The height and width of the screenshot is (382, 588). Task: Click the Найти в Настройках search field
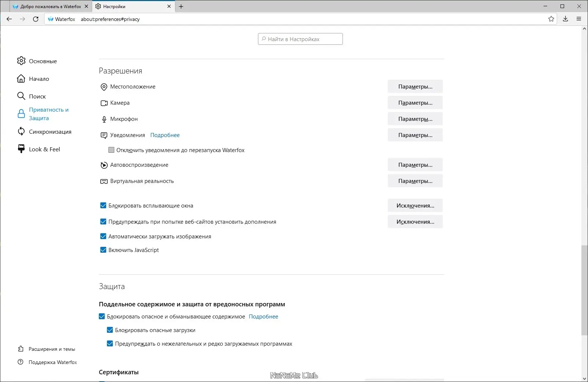coord(300,39)
